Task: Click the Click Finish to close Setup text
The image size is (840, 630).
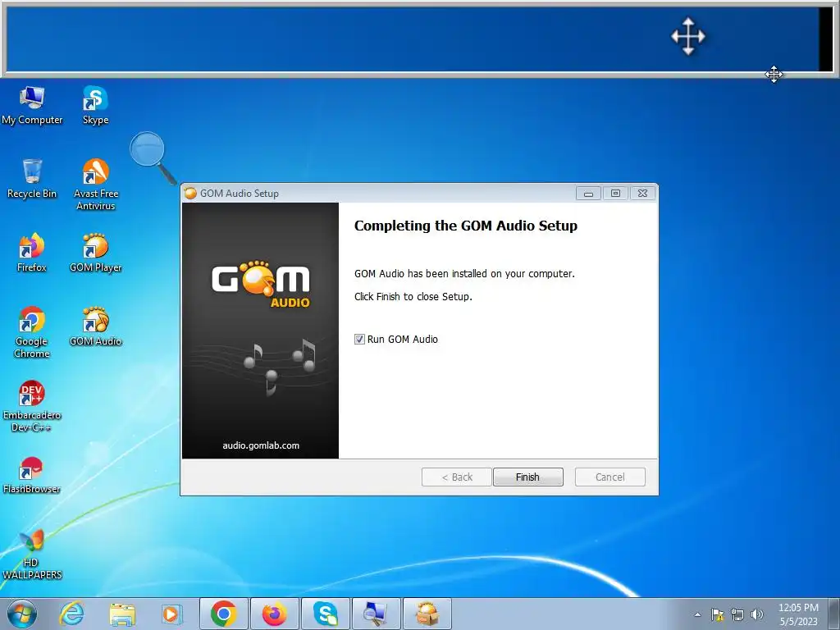Action: (413, 296)
